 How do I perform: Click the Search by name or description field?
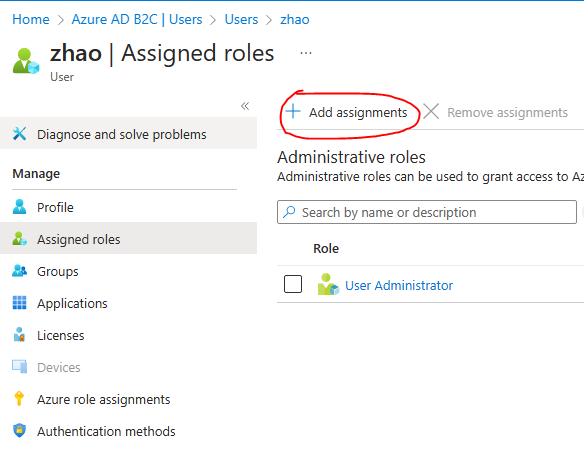pyautogui.click(x=427, y=212)
